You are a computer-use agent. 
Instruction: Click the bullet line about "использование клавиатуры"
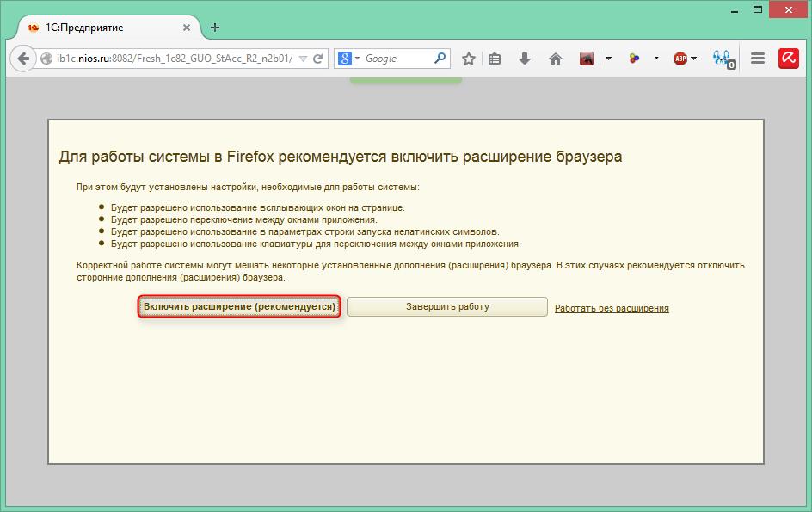coord(316,244)
